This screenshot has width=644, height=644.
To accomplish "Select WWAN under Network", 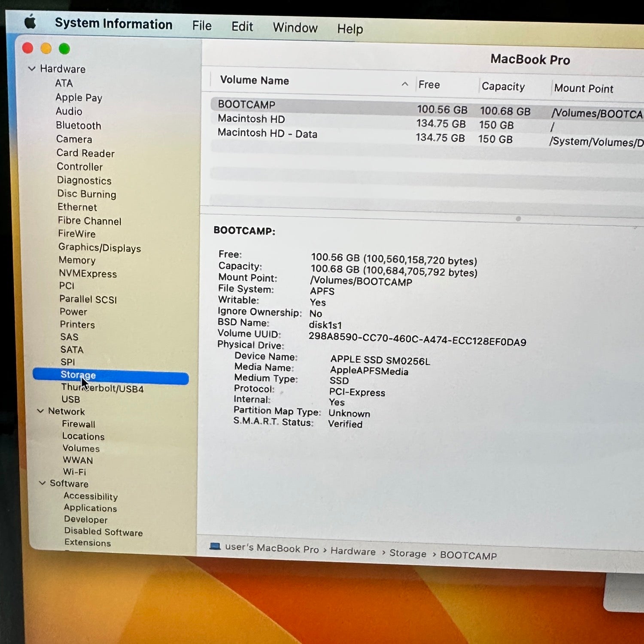I will pos(78,460).
